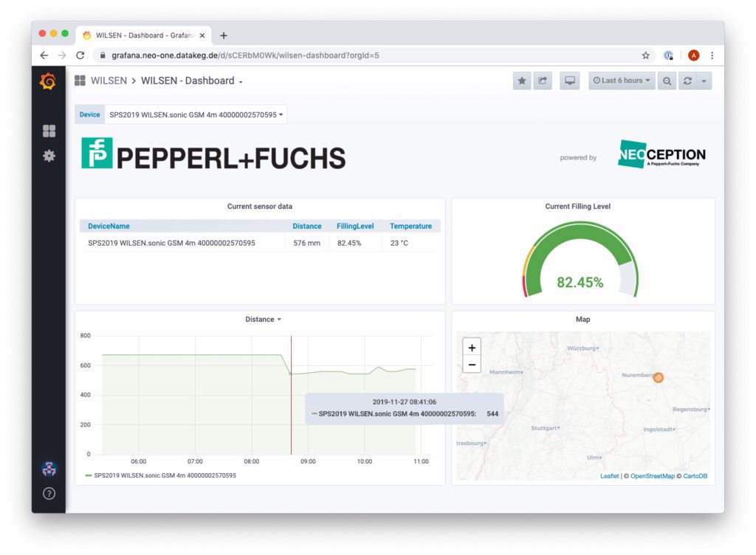The width and height of the screenshot is (756, 555).
Task: Zoom in on the map
Action: [472, 348]
